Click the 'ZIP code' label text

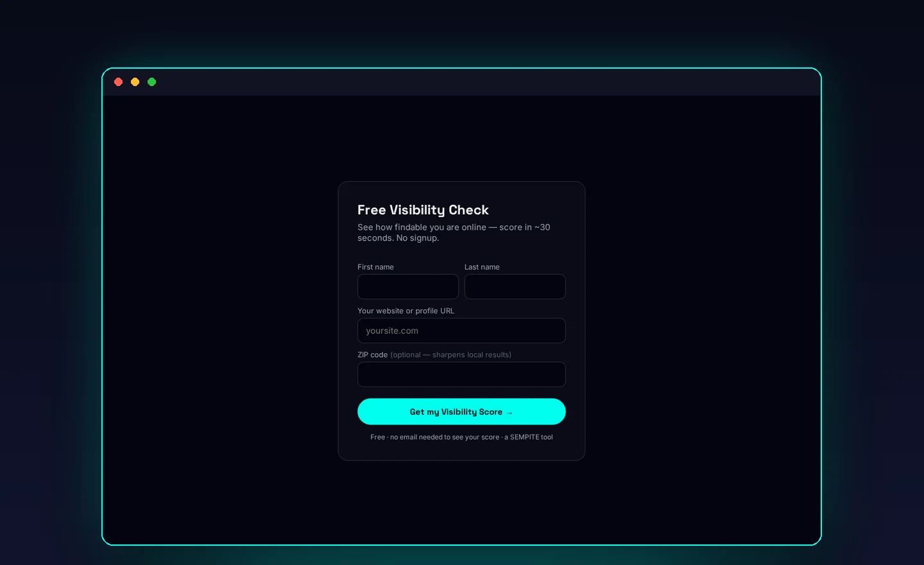(x=372, y=354)
